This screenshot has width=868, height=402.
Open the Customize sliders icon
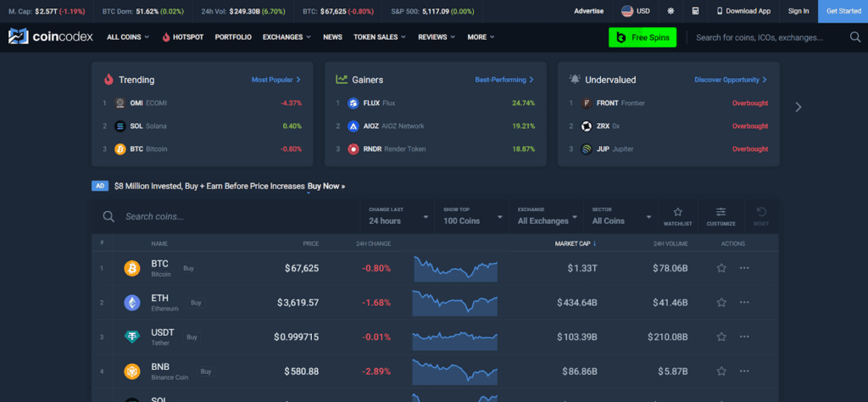(x=721, y=211)
